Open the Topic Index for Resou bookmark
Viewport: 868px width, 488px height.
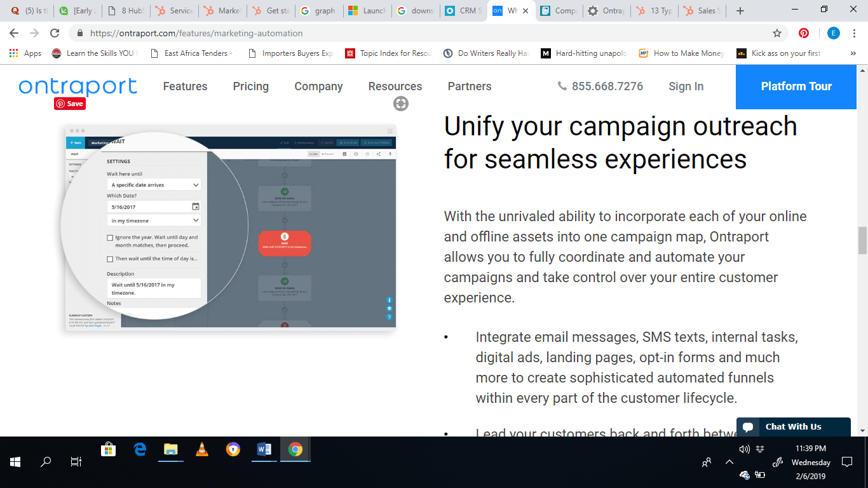(388, 53)
